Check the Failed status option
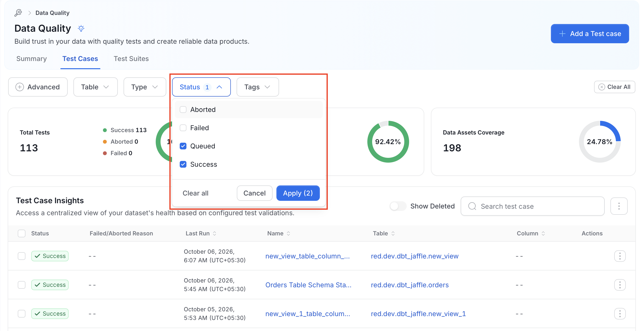 183,128
